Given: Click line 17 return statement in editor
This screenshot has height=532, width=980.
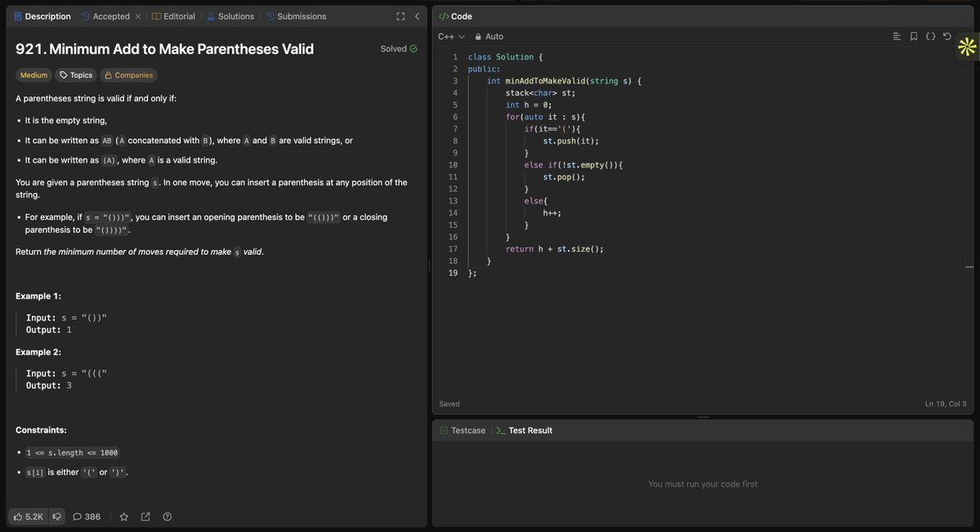Looking at the screenshot, I should pyautogui.click(x=554, y=248).
